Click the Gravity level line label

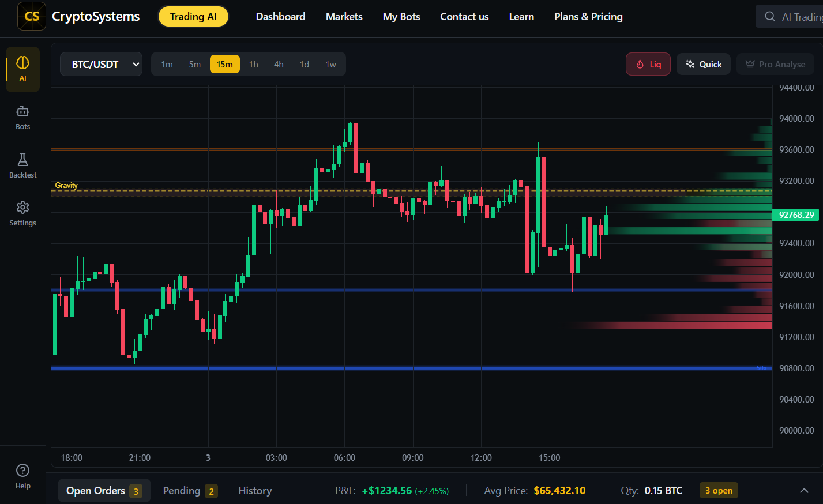[66, 185]
